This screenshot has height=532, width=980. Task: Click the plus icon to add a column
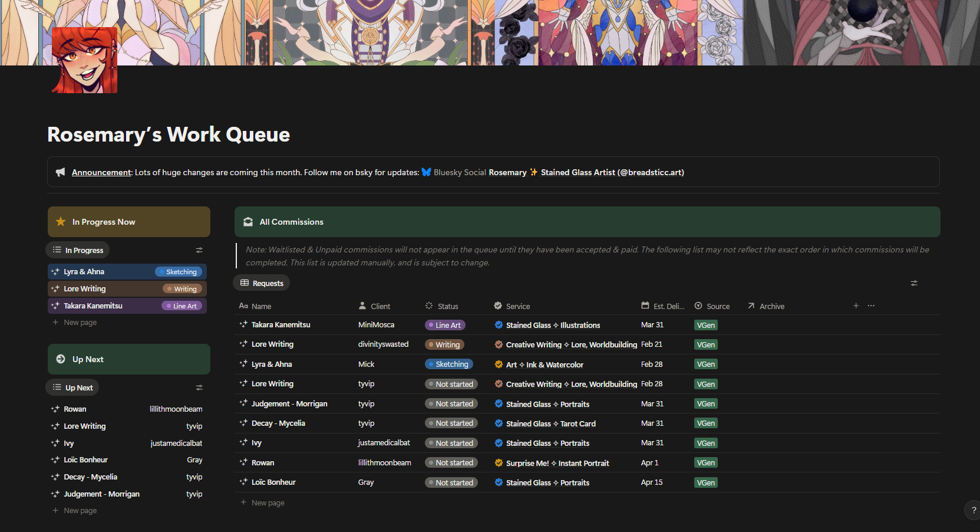pos(856,306)
